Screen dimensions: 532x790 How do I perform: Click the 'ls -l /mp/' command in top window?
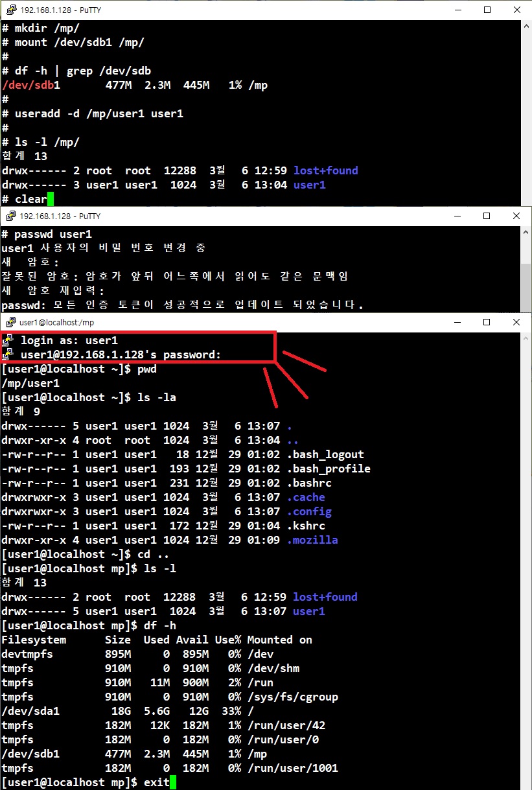coord(47,143)
